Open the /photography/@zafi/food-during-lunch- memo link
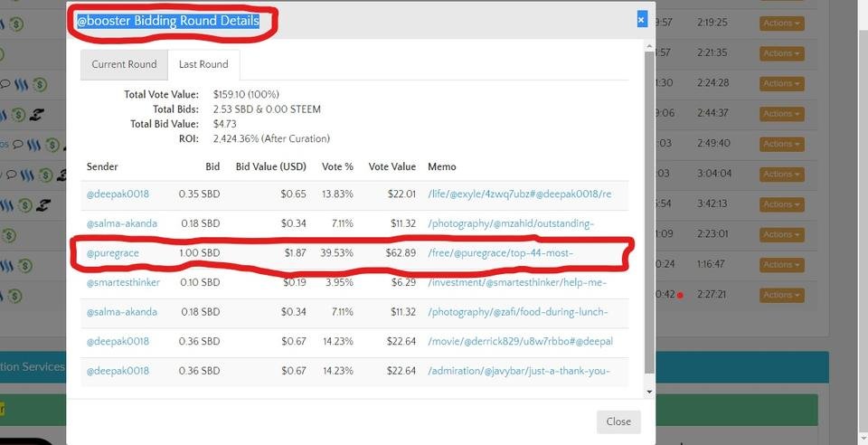 [x=517, y=312]
